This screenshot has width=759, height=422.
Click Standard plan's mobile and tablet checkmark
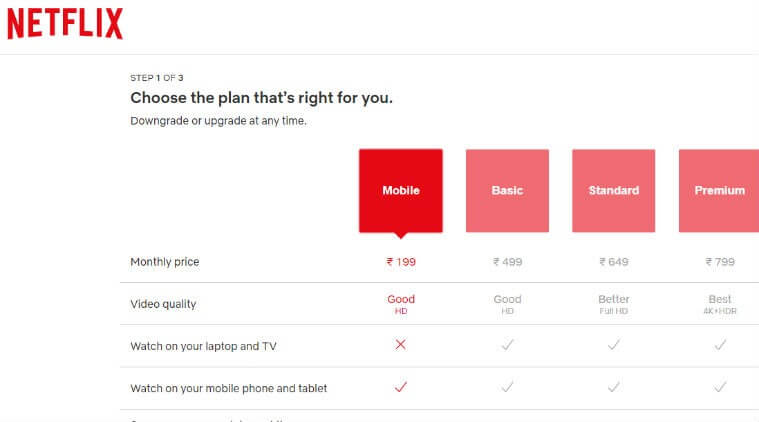[614, 387]
